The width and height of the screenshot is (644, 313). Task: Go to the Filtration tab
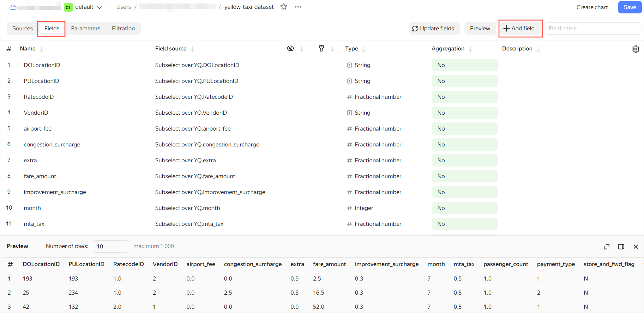tap(123, 29)
